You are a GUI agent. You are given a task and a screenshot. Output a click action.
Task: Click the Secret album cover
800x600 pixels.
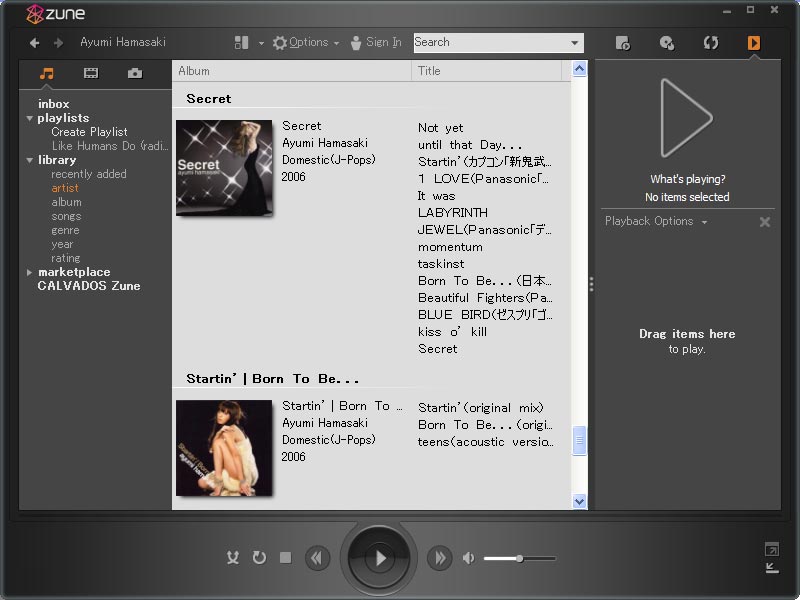pos(224,168)
